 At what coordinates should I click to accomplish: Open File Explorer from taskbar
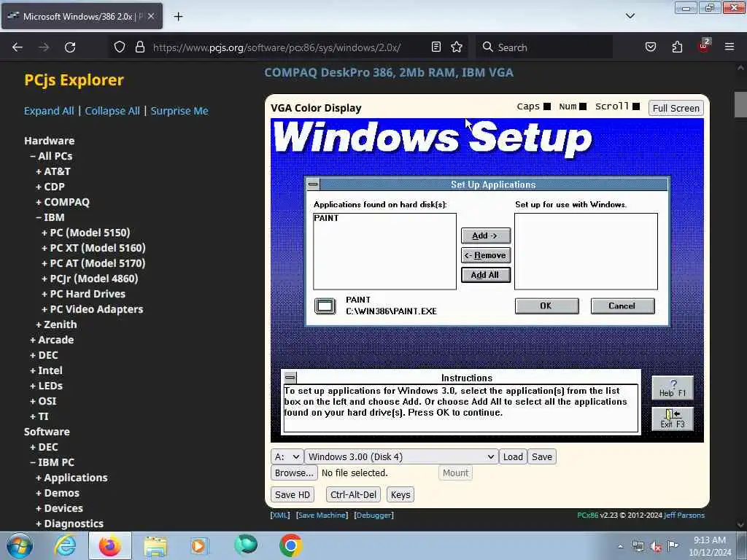155,545
